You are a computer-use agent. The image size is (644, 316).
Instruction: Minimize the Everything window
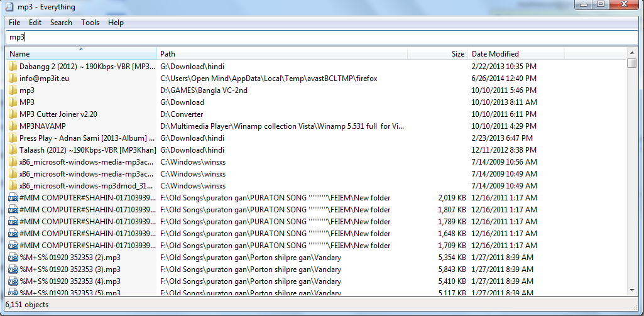click(583, 4)
